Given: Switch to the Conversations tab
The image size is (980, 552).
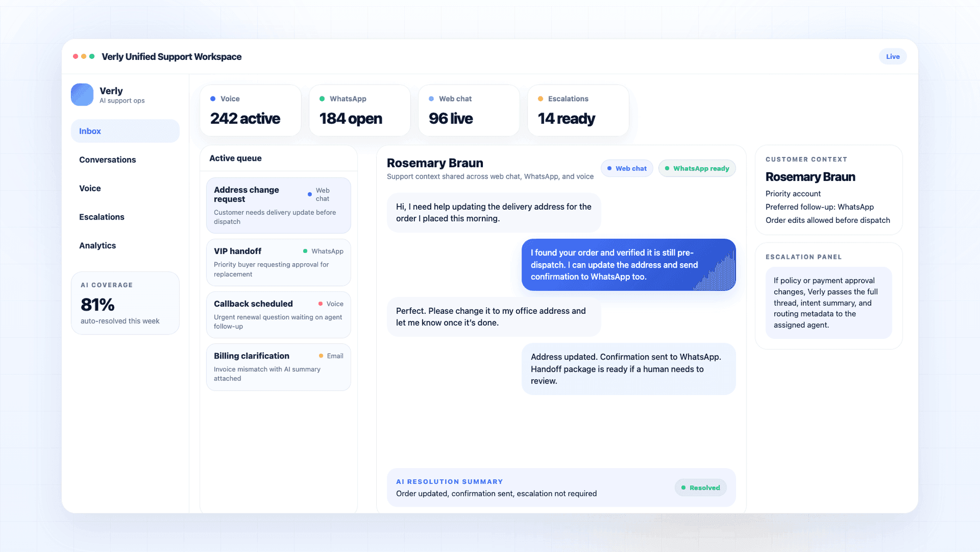Looking at the screenshot, I should pos(107,160).
